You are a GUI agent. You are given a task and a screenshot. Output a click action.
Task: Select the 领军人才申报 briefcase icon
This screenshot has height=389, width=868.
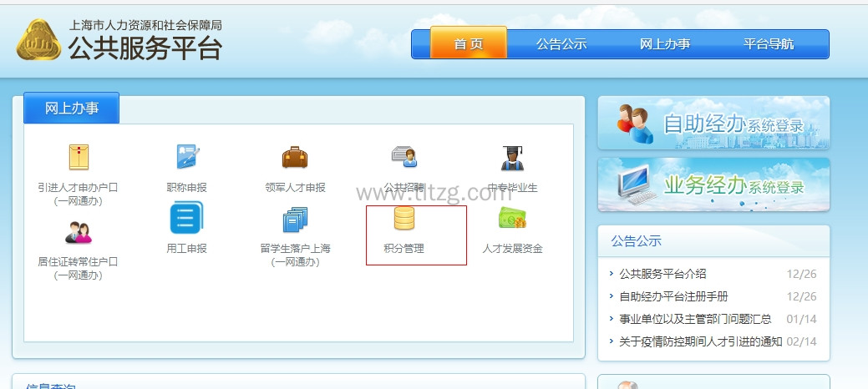(x=295, y=157)
